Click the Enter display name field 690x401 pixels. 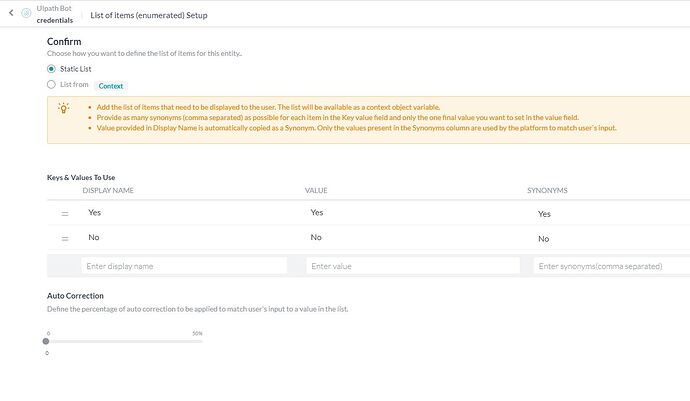184,266
